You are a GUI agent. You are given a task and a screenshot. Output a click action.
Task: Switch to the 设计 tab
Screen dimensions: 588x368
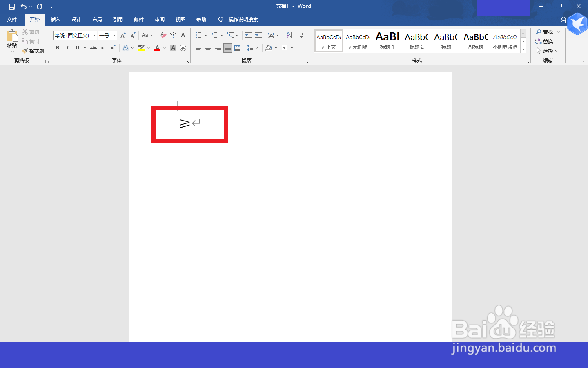coord(76,20)
